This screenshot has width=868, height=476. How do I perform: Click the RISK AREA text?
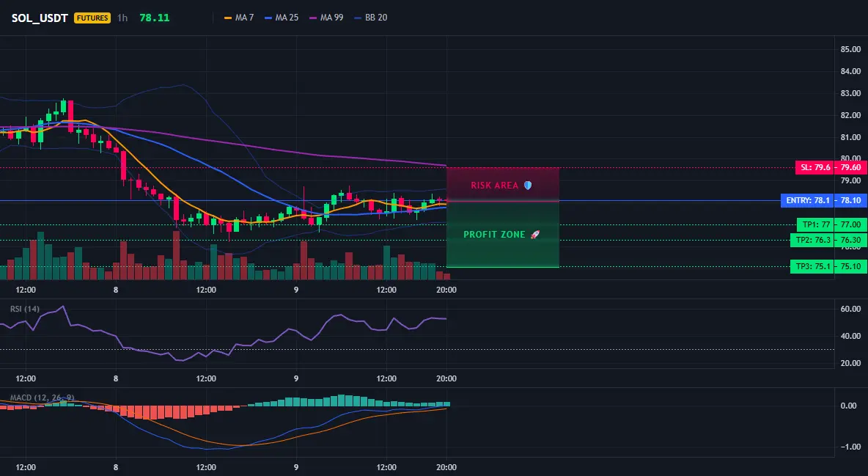pyautogui.click(x=494, y=186)
